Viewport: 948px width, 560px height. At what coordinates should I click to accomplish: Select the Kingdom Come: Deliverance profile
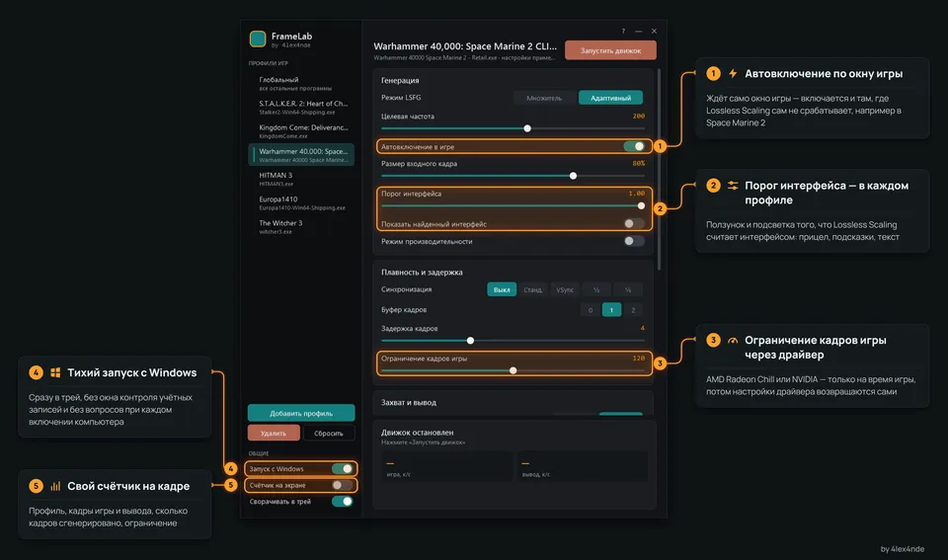pyautogui.click(x=301, y=131)
